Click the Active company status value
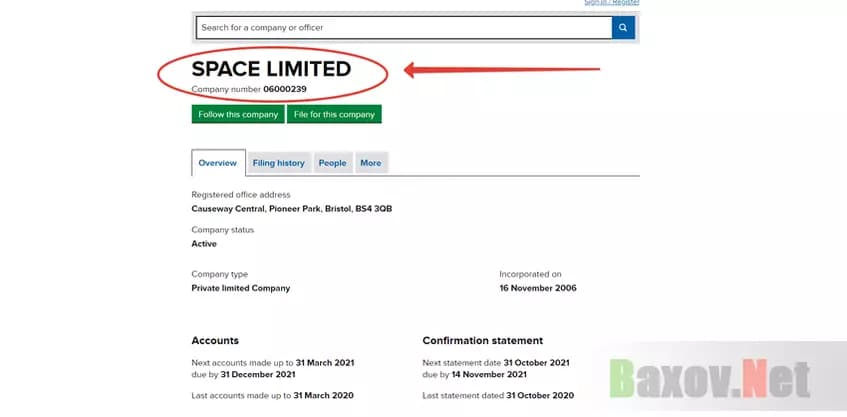Viewport: 847px width, 417px height. (204, 243)
